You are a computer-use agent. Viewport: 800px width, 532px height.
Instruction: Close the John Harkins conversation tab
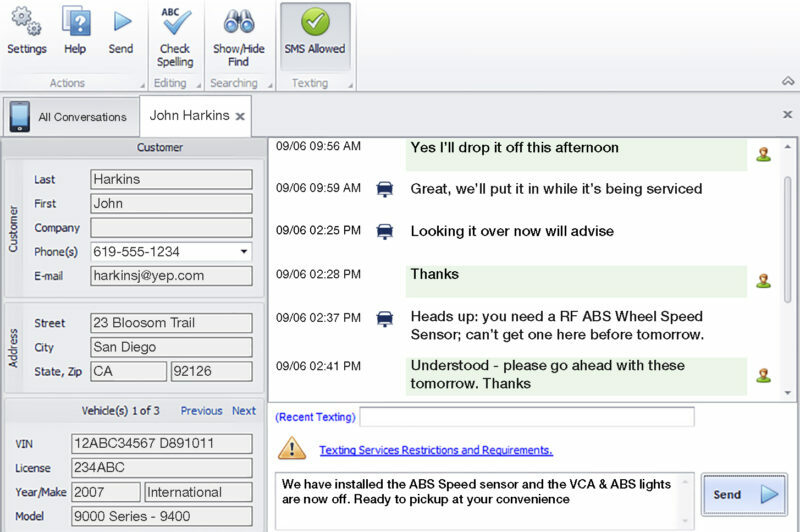click(240, 117)
